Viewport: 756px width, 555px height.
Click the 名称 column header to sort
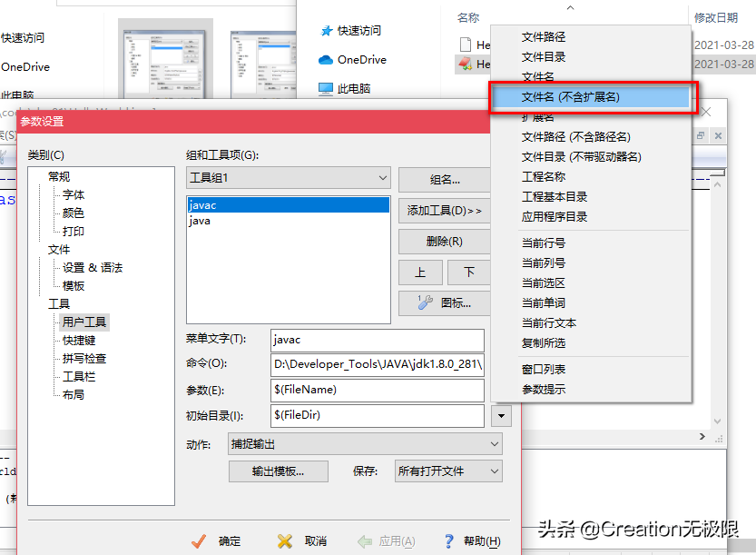pos(468,16)
